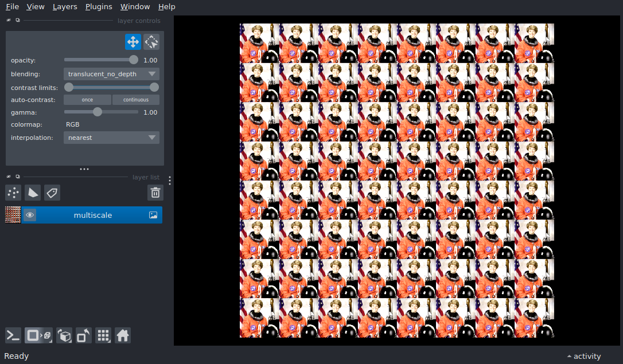The image size is (623, 364).
Task: Toggle 2D/3D ndisplay view
Action: [38, 336]
